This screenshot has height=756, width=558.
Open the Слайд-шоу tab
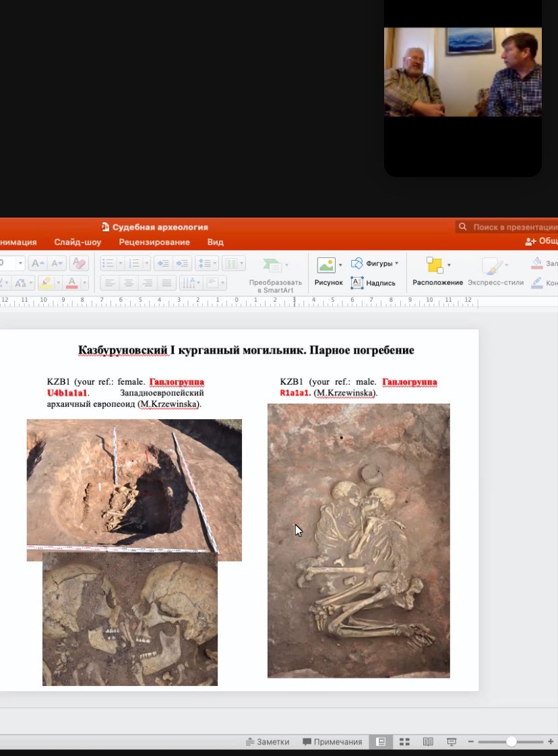coord(77,242)
